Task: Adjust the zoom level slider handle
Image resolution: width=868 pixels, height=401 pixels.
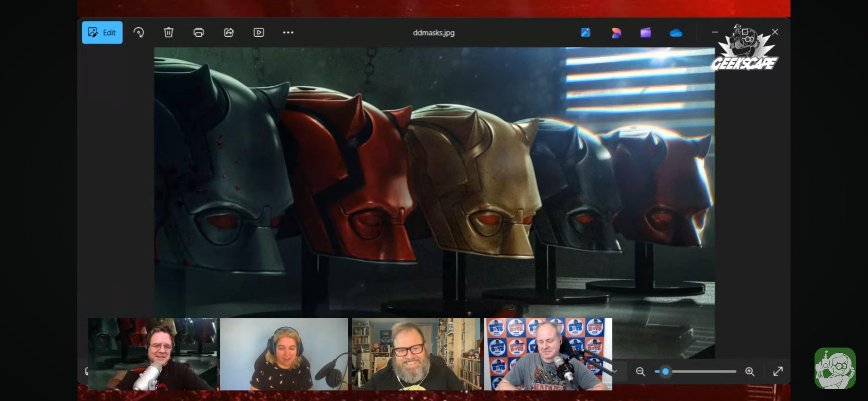Action: click(665, 372)
